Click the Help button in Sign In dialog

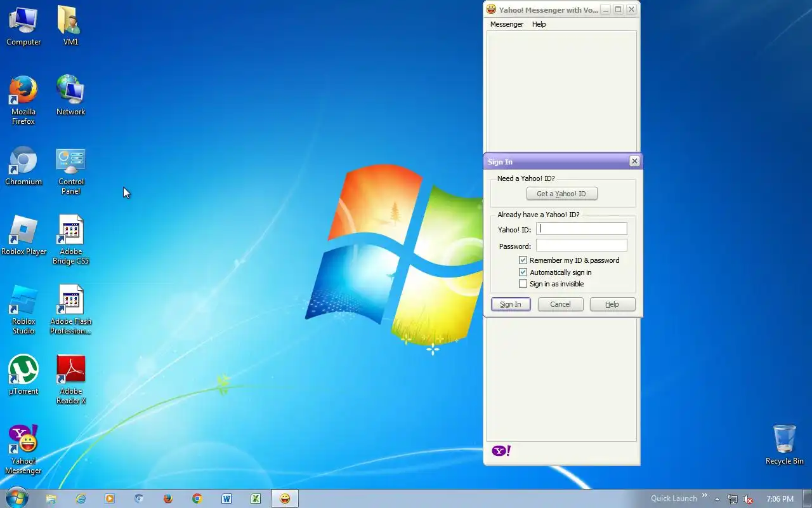(x=612, y=304)
